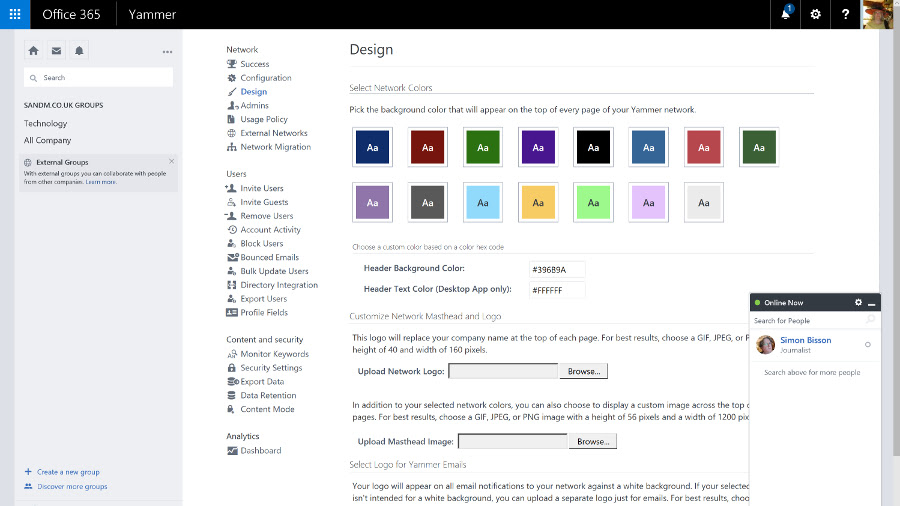
Task: Edit Header Text Color hex field
Action: tap(557, 290)
